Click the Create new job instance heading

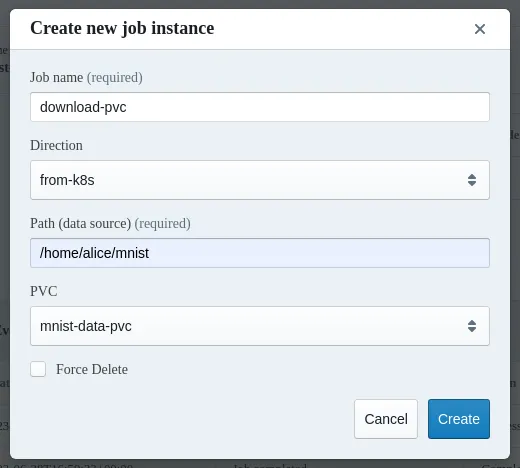pos(122,28)
